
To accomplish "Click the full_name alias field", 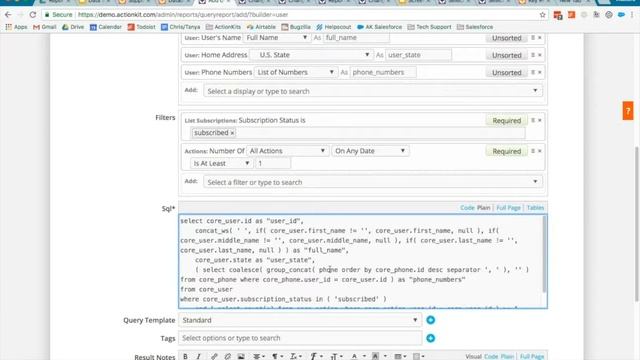I will tap(356, 38).
